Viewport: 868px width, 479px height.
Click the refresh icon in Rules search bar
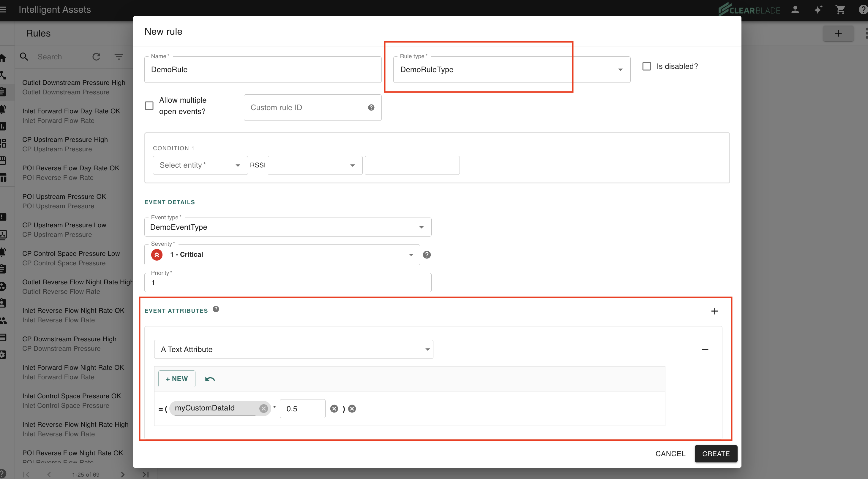(x=96, y=57)
